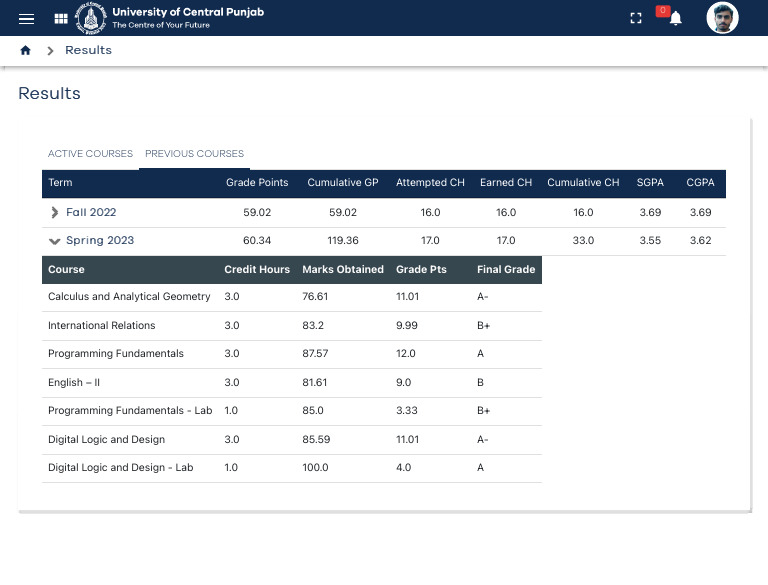Viewport: 768px width, 585px height.
Task: Open the apps grid icon
Action: tap(61, 18)
